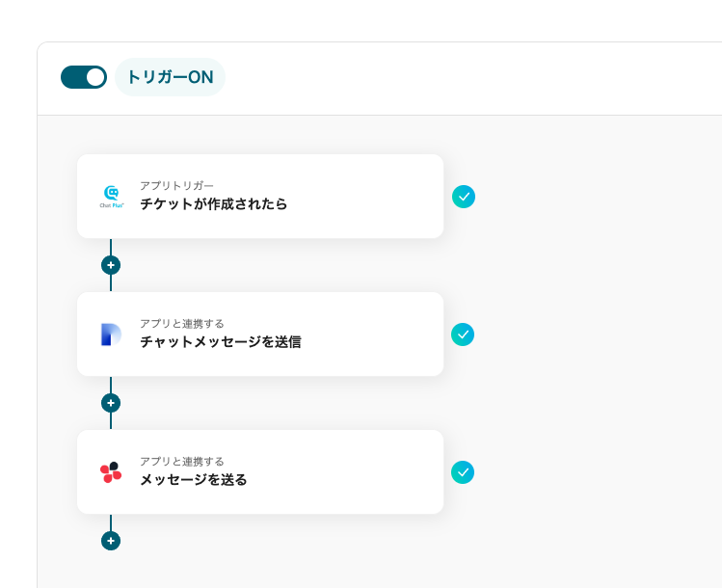Screen dimensions: 722x588
Task: Toggle the trigger ON switch off
Action: tap(84, 77)
